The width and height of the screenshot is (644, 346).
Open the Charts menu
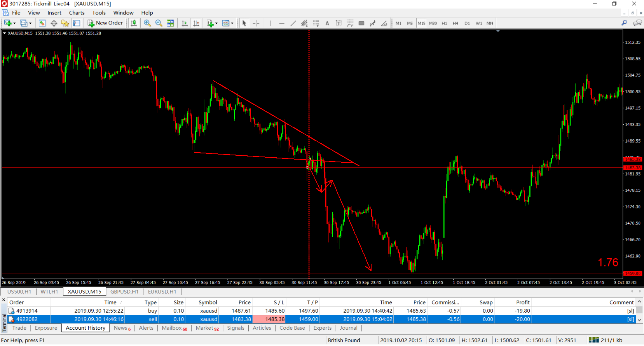(77, 13)
